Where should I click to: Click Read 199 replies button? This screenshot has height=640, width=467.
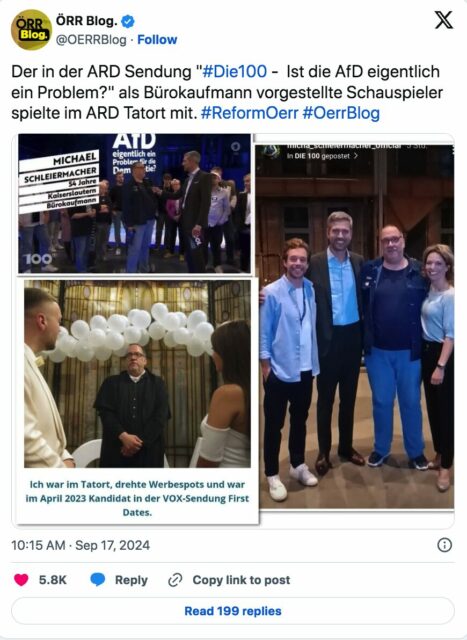point(233,611)
